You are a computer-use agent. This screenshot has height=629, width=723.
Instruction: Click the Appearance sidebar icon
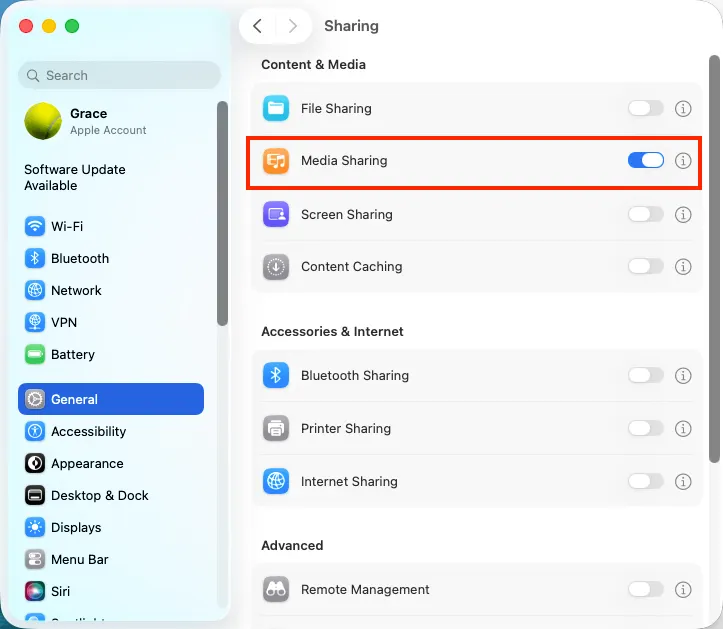(x=35, y=463)
